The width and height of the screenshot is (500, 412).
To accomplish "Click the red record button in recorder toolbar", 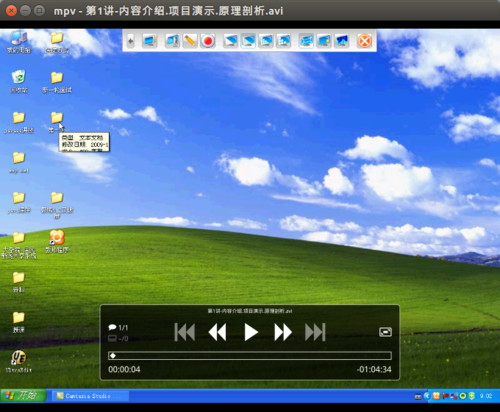I will click(208, 41).
